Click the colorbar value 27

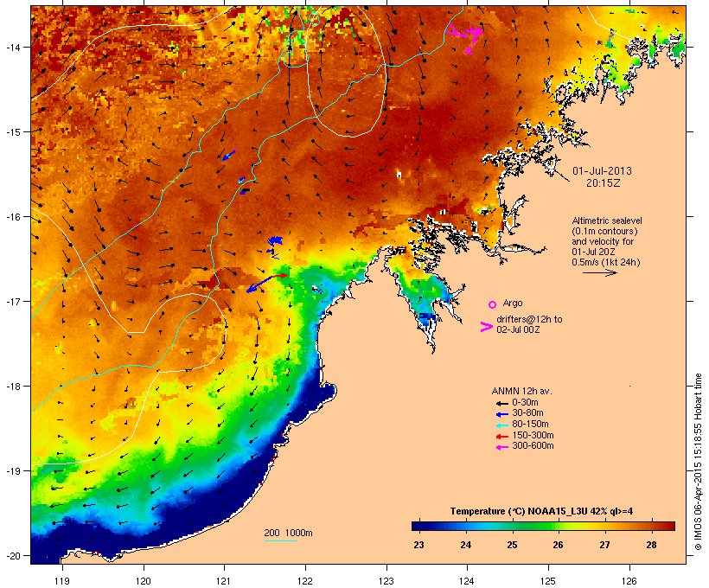coord(604,545)
